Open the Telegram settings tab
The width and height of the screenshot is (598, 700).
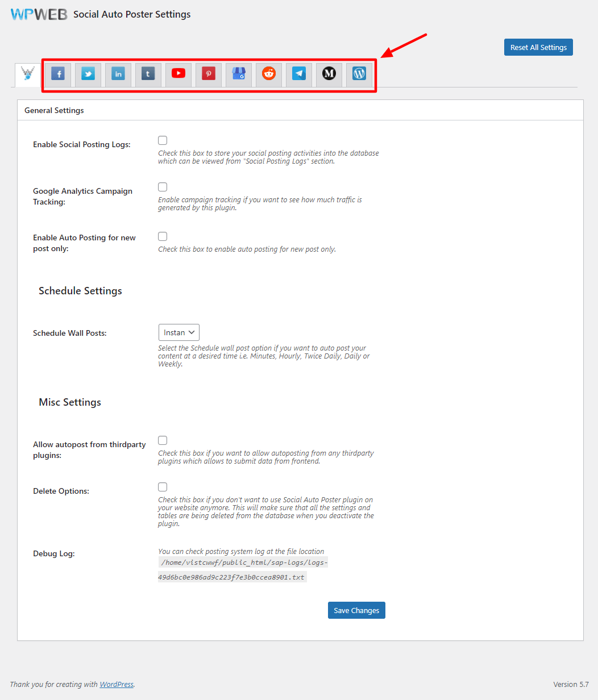coord(298,74)
